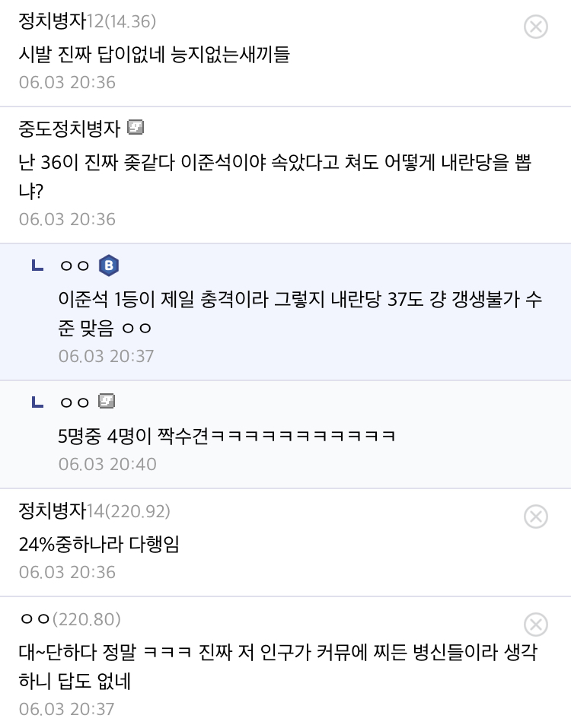Click the gallog icon beside 중도정치병자
The image size is (571, 728).
point(136,128)
